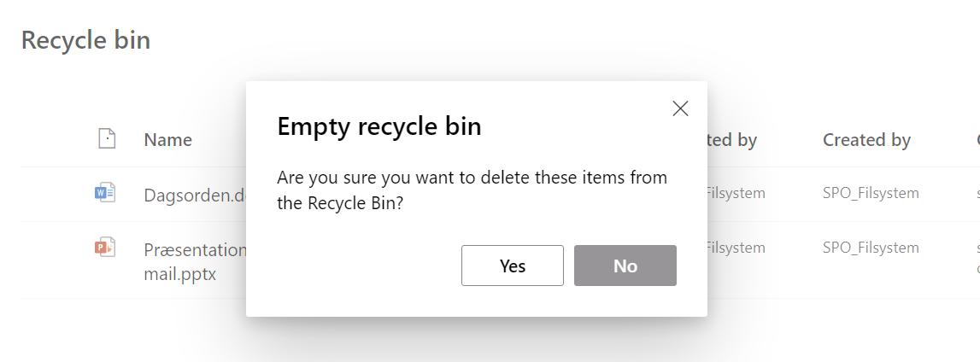Click Filsystem deleted-by cell in Dagsorden row
This screenshot has width=980, height=362.
coord(736,193)
